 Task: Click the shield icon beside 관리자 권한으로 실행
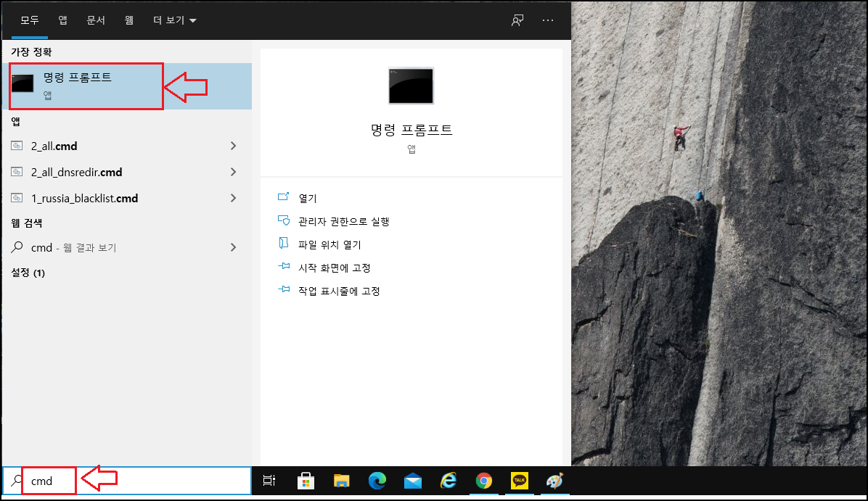[284, 220]
